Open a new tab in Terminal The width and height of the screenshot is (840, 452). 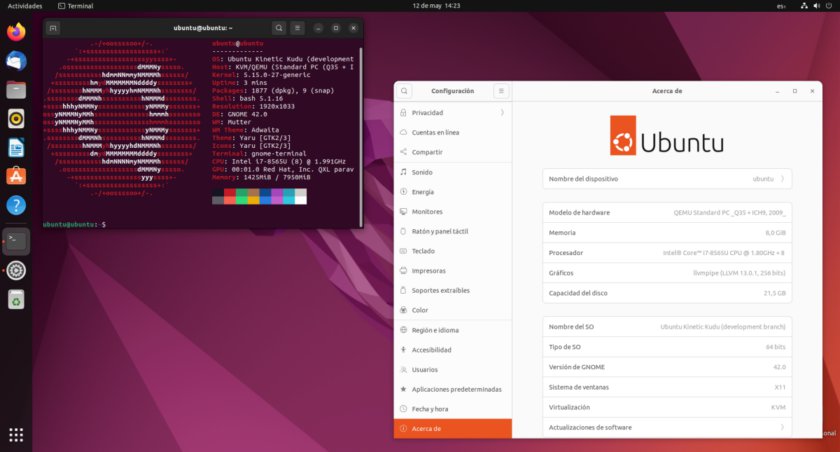click(x=53, y=28)
